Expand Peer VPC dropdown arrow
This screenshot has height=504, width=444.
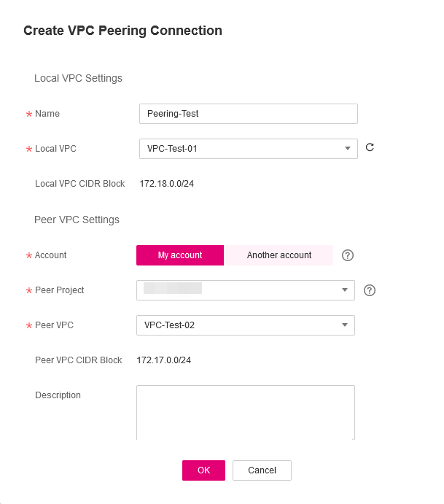[345, 325]
